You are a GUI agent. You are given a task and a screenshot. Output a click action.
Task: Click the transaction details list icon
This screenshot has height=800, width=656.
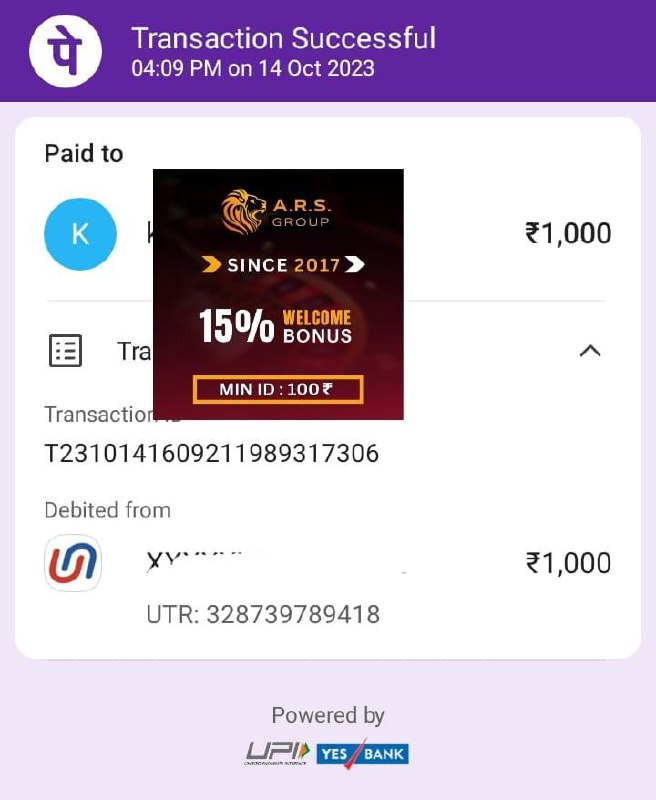click(65, 351)
